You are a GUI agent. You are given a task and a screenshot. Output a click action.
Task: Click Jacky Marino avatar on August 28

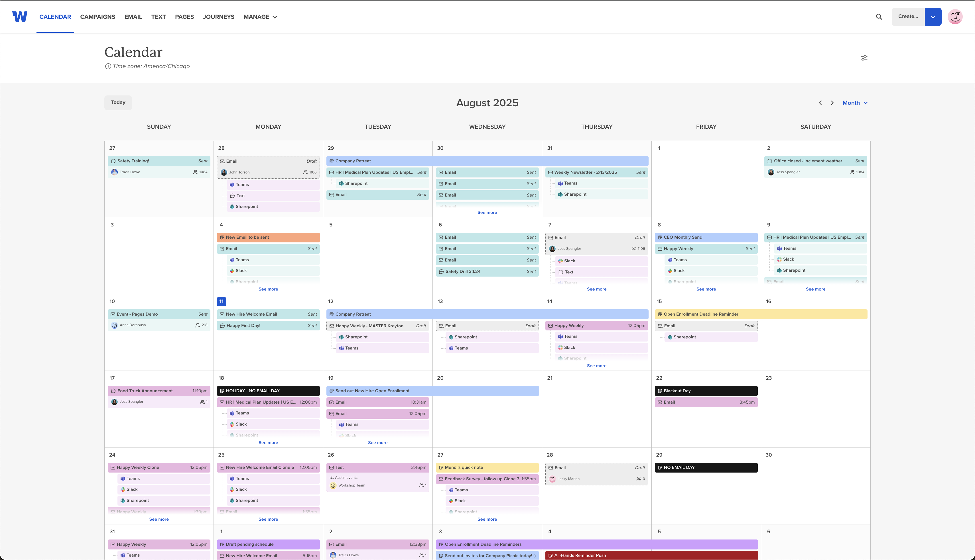[x=552, y=479]
